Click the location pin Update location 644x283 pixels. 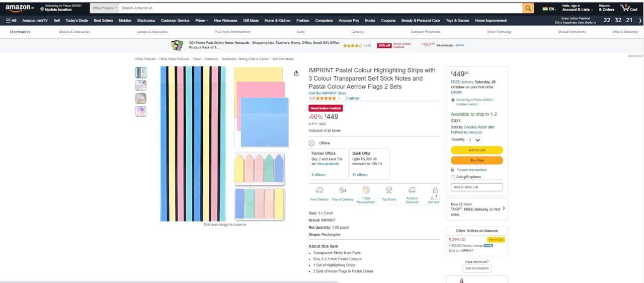42,10
